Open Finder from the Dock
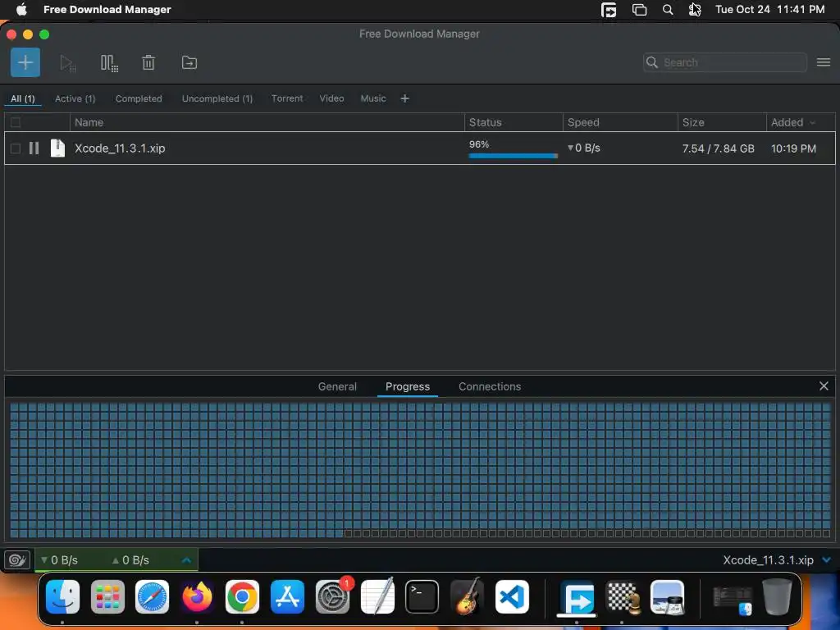Screen dimensions: 840x630 [x=62, y=597]
